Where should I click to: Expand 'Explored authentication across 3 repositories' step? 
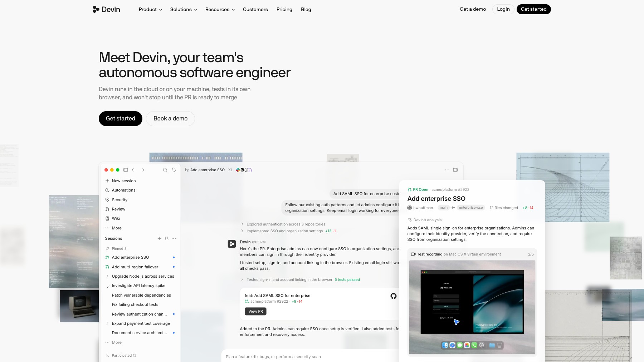pyautogui.click(x=242, y=224)
